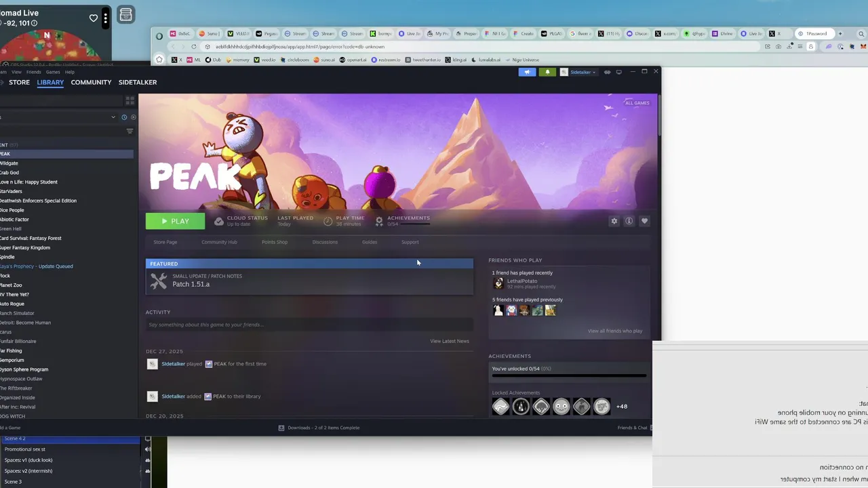The height and width of the screenshot is (488, 868).
Task: Click the sixth locked achievement icon
Action: tap(601, 406)
